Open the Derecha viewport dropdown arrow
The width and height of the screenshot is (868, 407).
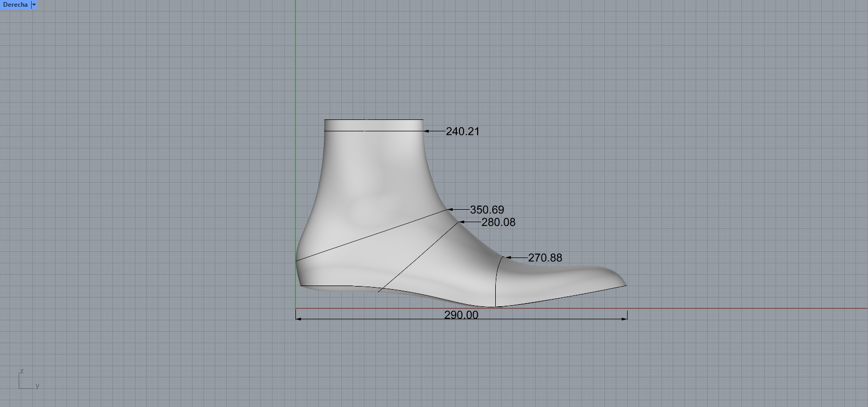(x=34, y=5)
